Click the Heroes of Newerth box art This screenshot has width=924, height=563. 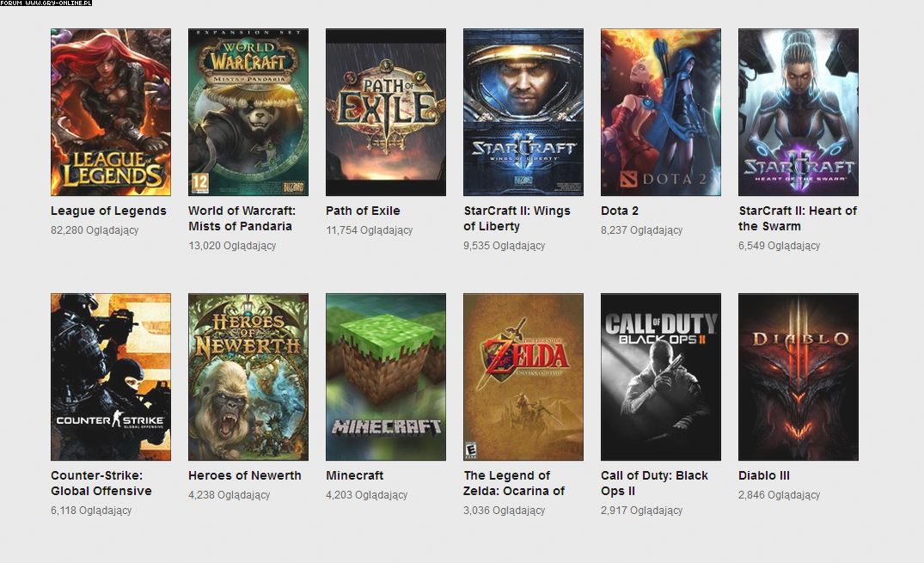[x=248, y=377]
